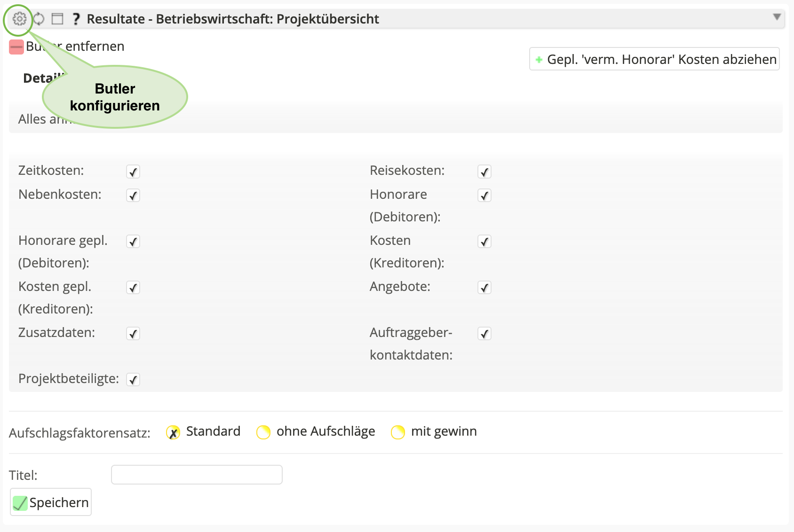Uncheck Honorare gepl. (Debitoren) checkbox
Screen dimensions: 794x532
(x=133, y=242)
